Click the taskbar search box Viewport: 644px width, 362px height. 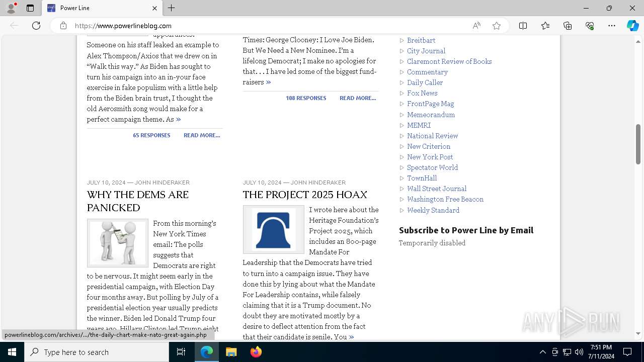pos(97,352)
